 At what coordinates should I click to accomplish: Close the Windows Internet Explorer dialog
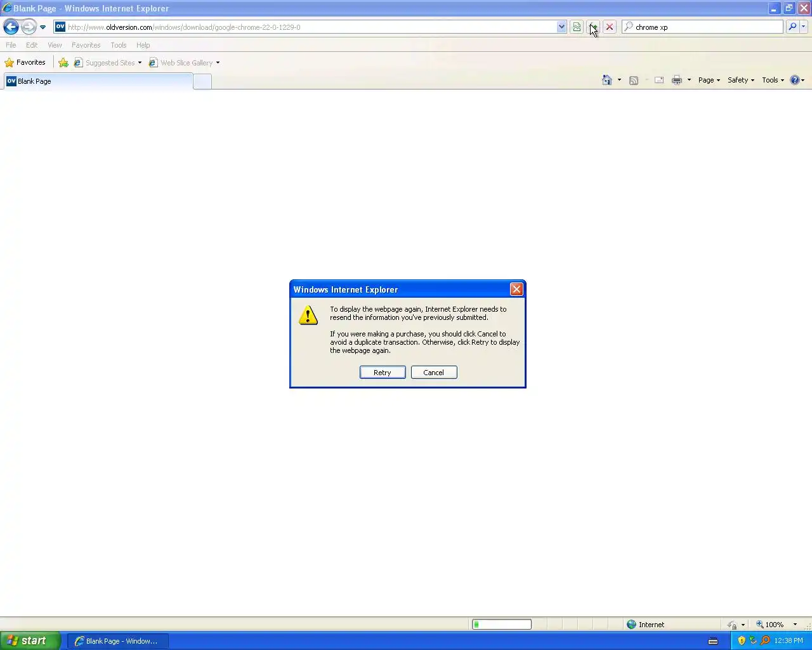tap(516, 289)
